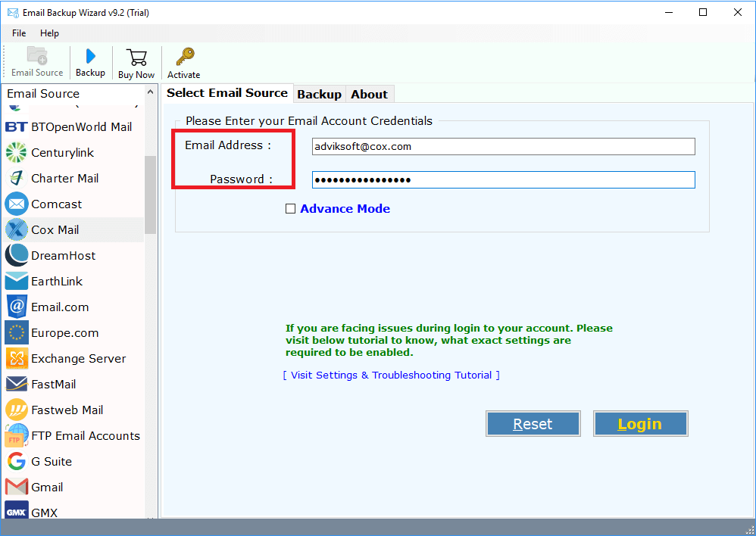Select the Exchange Server orange icon

(17, 359)
